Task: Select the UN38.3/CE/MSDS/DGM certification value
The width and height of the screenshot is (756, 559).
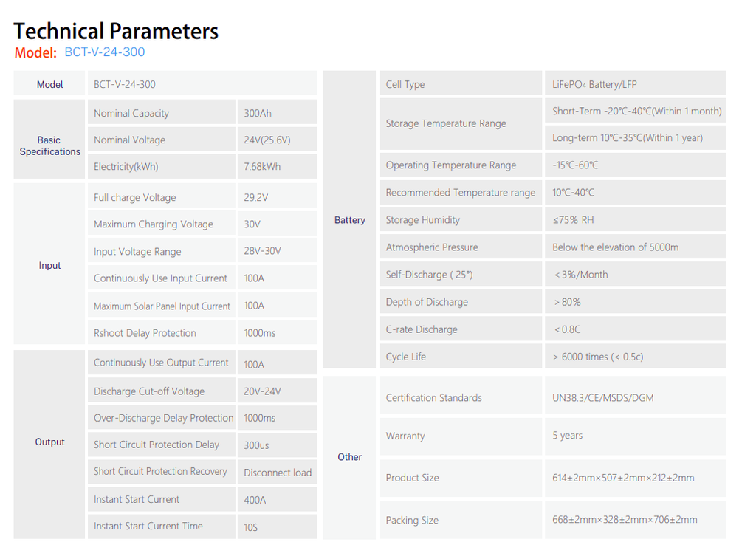Action: [x=603, y=398]
